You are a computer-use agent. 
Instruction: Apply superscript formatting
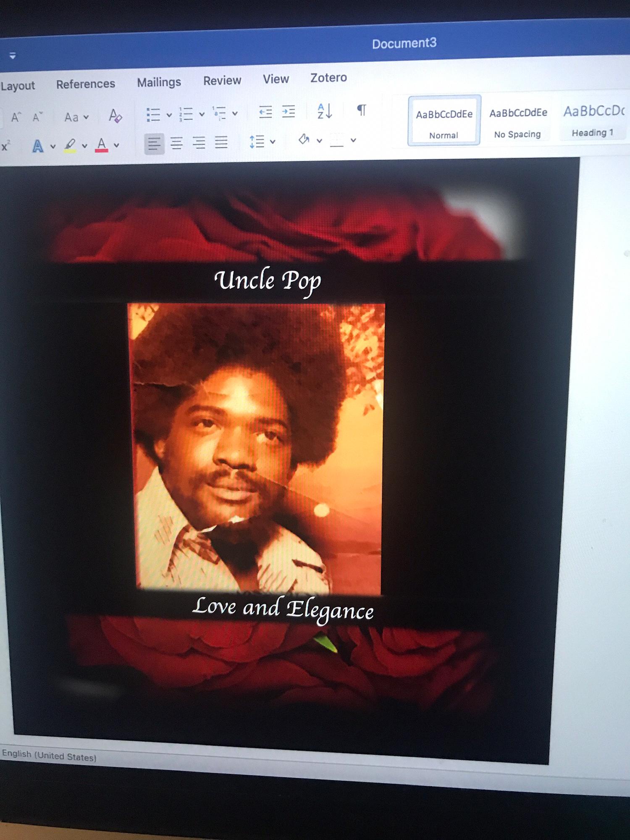coord(6,146)
